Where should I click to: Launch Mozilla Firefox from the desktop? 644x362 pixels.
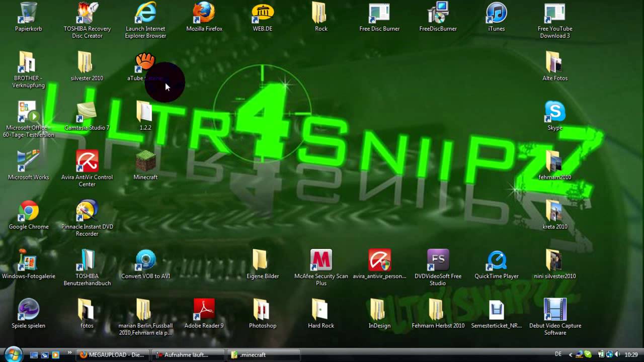point(204,14)
